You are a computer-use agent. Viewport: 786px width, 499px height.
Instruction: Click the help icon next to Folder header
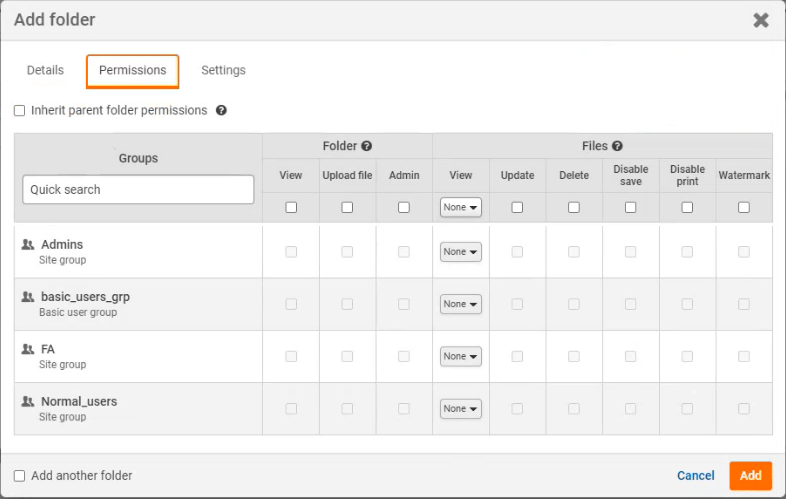(367, 146)
